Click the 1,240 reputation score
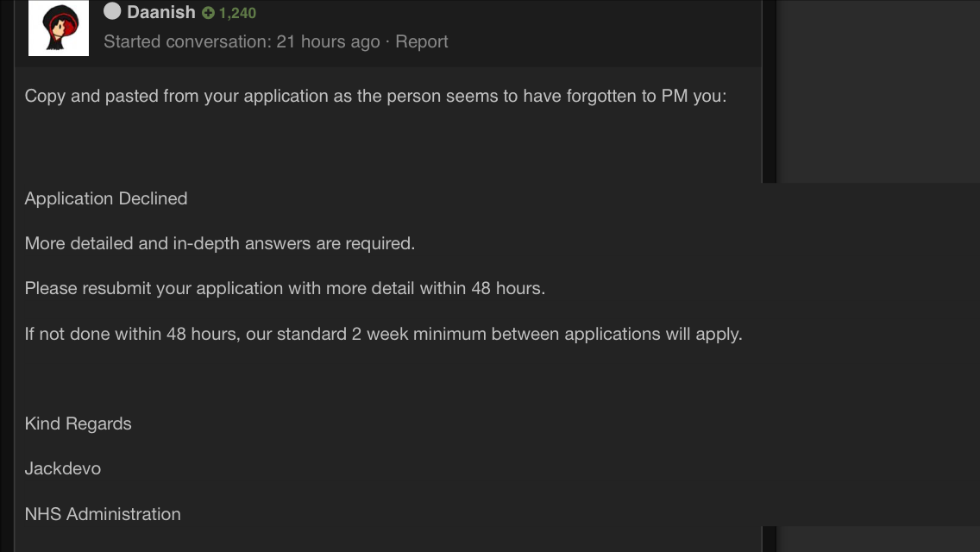This screenshot has width=980, height=552. coord(237,13)
